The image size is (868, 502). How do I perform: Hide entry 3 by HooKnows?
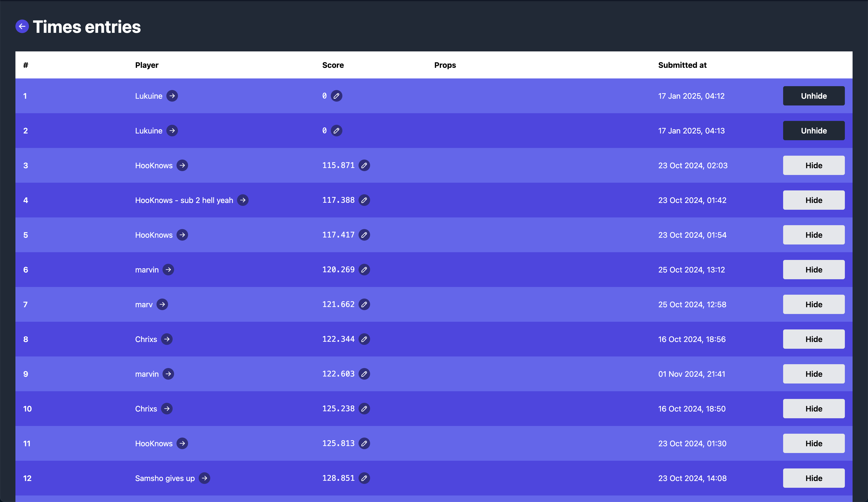tap(814, 166)
